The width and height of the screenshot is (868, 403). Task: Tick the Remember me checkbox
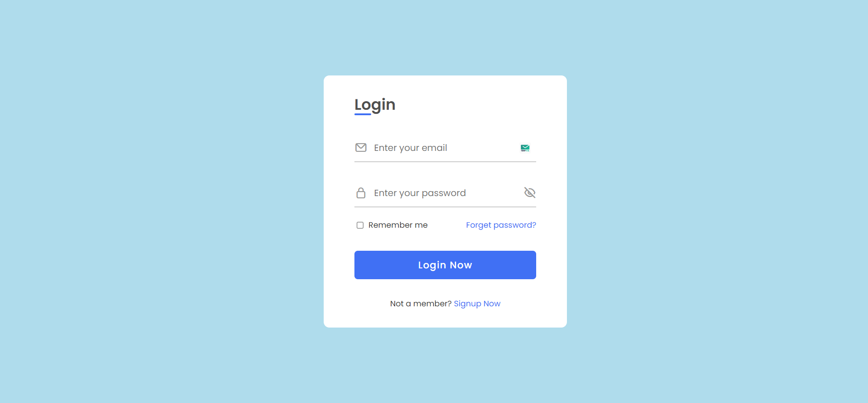[360, 225]
